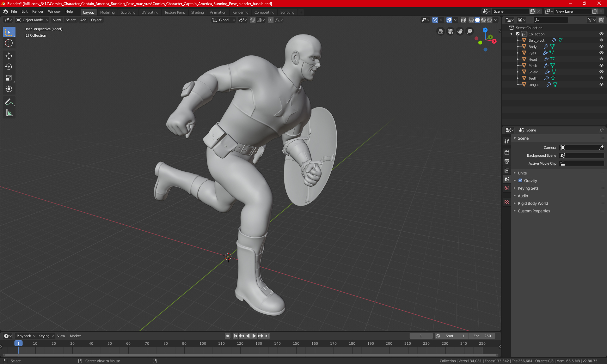Switch to wireframe viewport shading

pyautogui.click(x=471, y=20)
